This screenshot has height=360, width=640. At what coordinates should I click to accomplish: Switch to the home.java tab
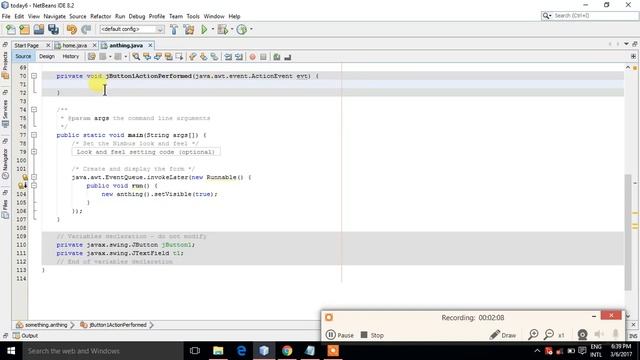[x=75, y=45]
